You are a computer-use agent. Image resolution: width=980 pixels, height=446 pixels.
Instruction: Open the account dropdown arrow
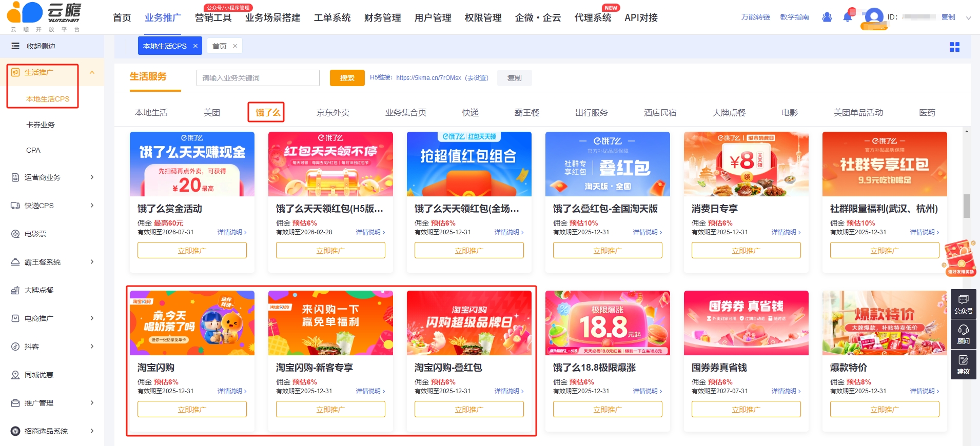[x=969, y=18]
